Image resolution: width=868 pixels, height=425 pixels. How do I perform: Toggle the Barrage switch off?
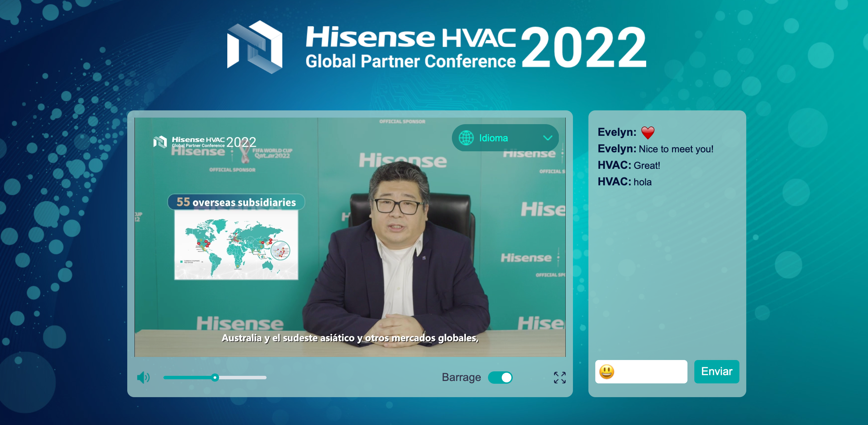[x=500, y=378]
